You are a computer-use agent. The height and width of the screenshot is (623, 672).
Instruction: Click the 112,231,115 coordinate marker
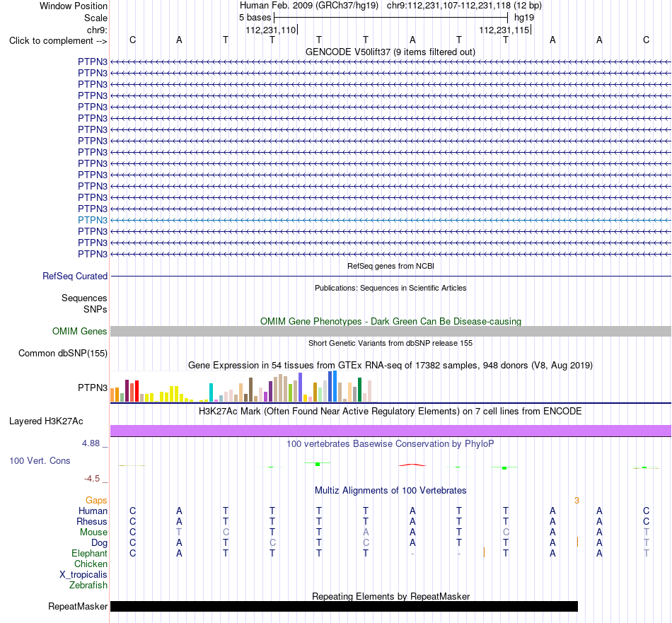[x=504, y=30]
